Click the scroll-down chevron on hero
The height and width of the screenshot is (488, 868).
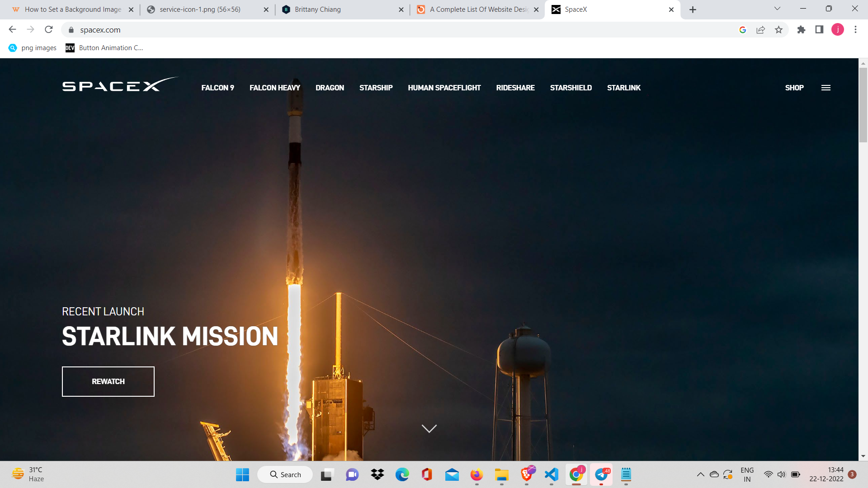coord(429,428)
